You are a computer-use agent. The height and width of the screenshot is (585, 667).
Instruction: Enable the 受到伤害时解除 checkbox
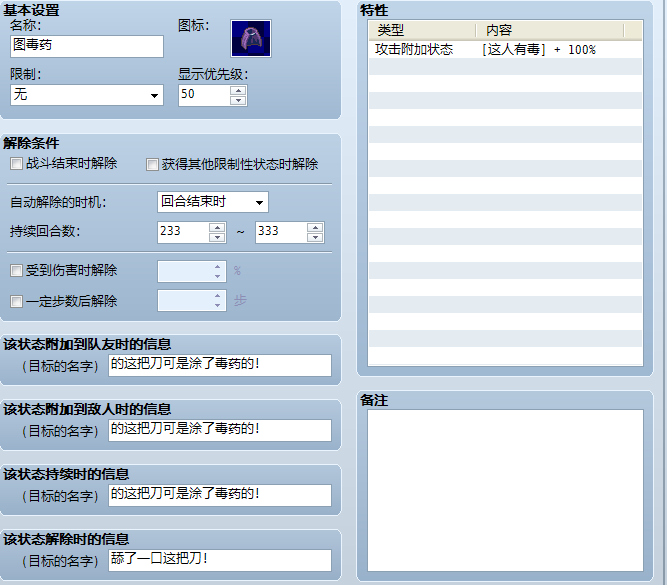pos(16,271)
